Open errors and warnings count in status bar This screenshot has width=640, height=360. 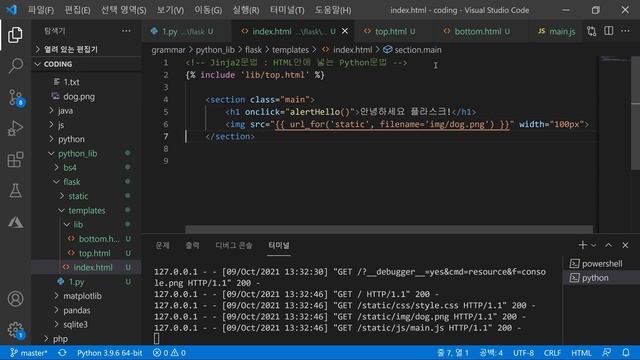[x=169, y=353]
